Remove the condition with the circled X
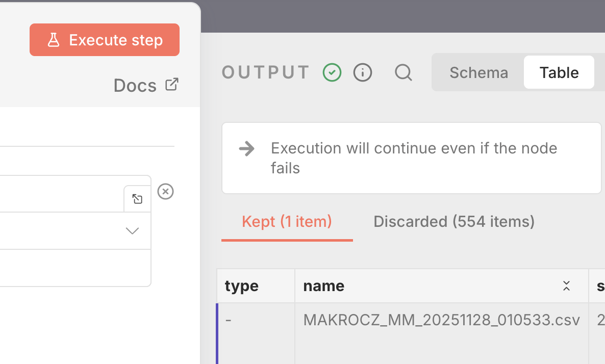 (165, 192)
